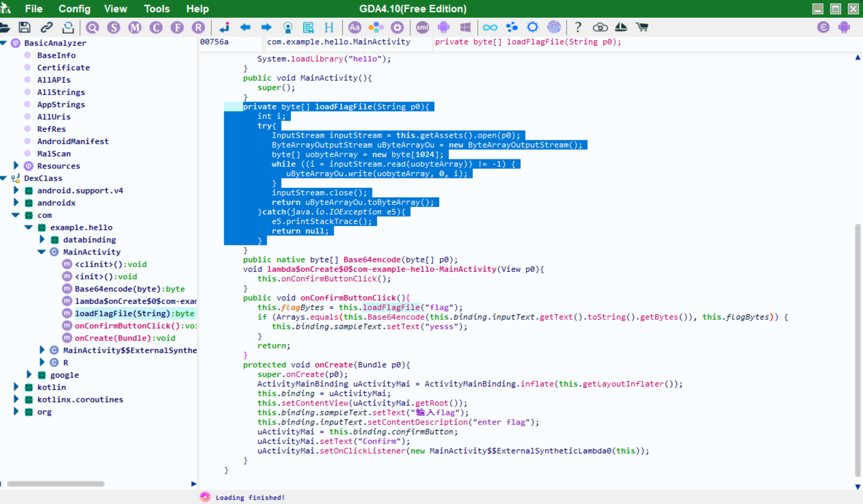Expand the databinding package node

(41, 239)
